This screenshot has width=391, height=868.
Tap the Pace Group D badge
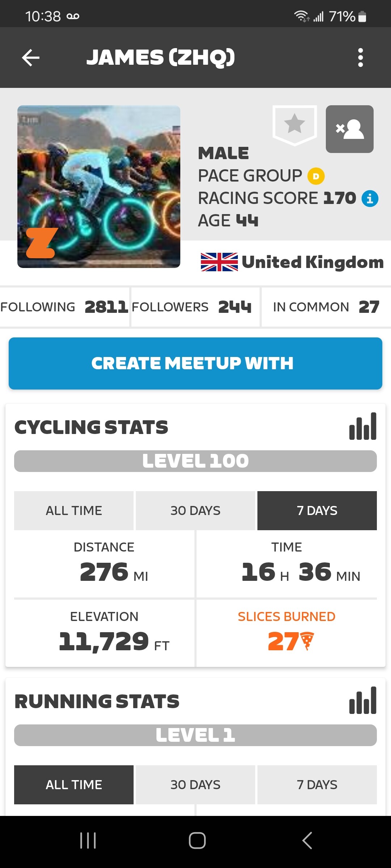(x=316, y=176)
